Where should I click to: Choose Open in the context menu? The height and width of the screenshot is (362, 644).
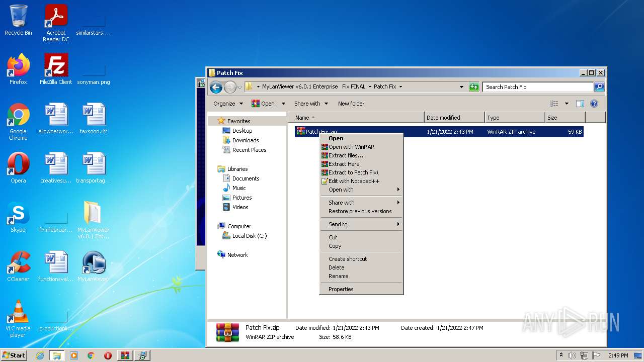tap(361, 138)
